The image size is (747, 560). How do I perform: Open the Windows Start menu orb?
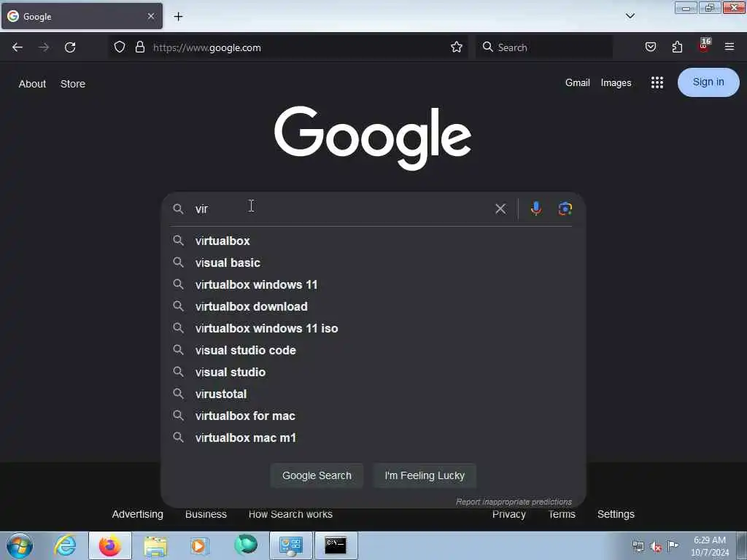coord(20,545)
